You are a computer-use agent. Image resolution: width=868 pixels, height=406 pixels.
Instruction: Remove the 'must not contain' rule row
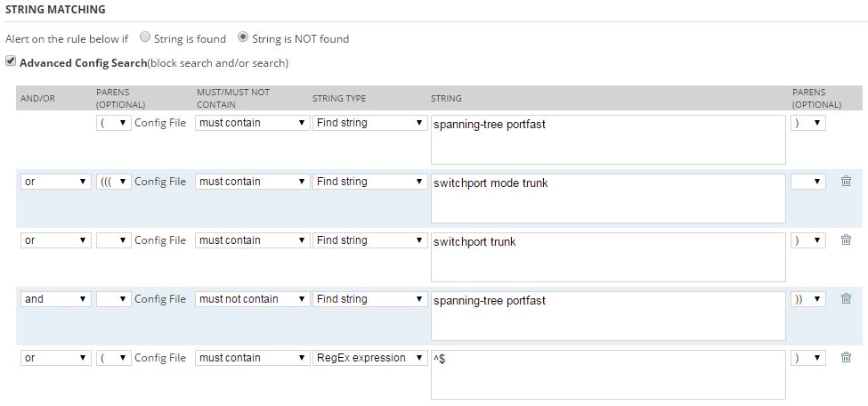846,299
